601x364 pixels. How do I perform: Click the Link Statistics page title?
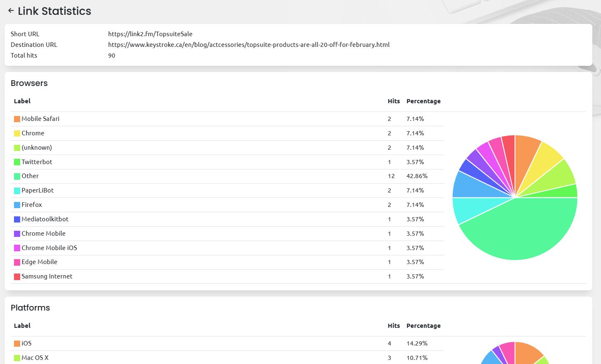click(54, 11)
